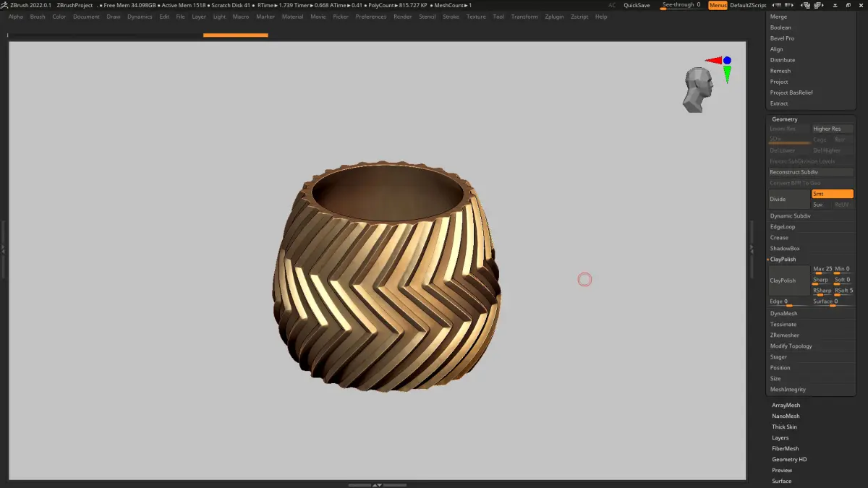Click the DefaultZScript button
The height and width of the screenshot is (488, 868).
coord(748,5)
